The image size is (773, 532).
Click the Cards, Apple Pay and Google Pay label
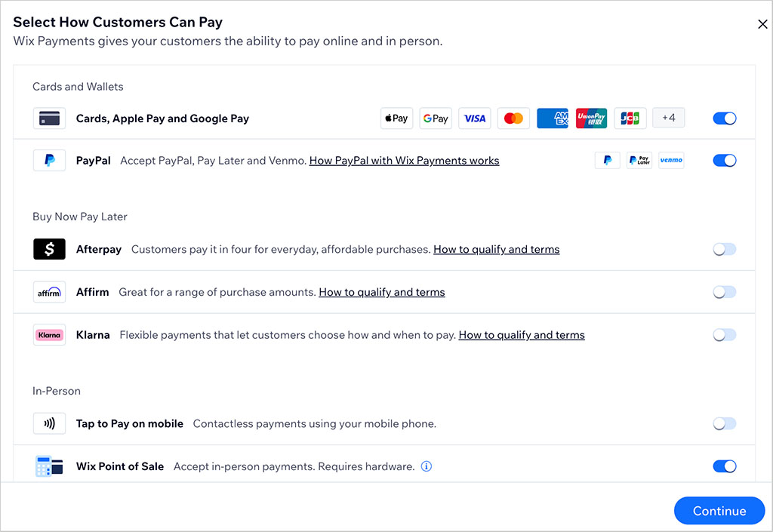[x=163, y=118]
